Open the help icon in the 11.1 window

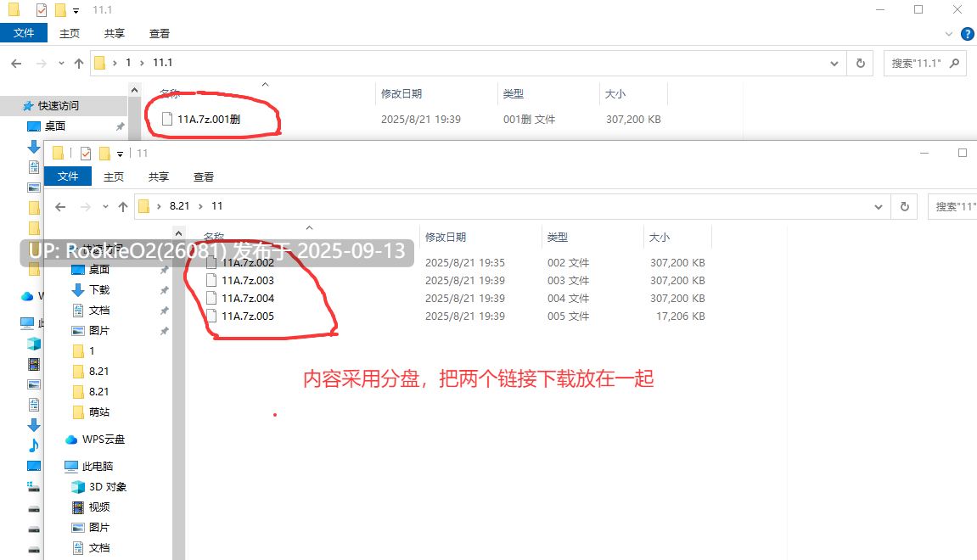point(968,34)
